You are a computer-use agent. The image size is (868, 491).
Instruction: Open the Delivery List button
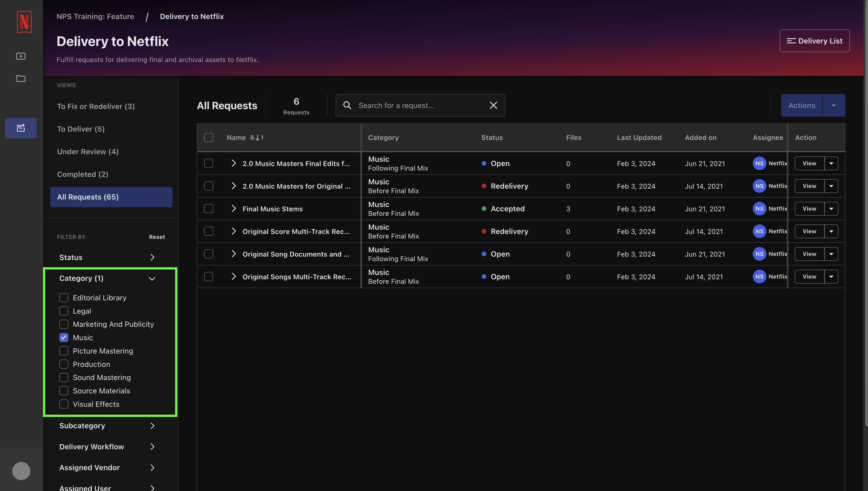point(814,41)
